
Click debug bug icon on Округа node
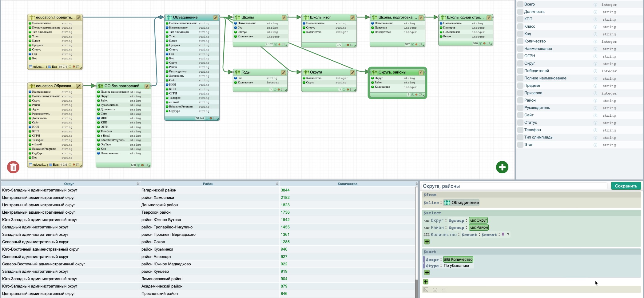(x=348, y=90)
